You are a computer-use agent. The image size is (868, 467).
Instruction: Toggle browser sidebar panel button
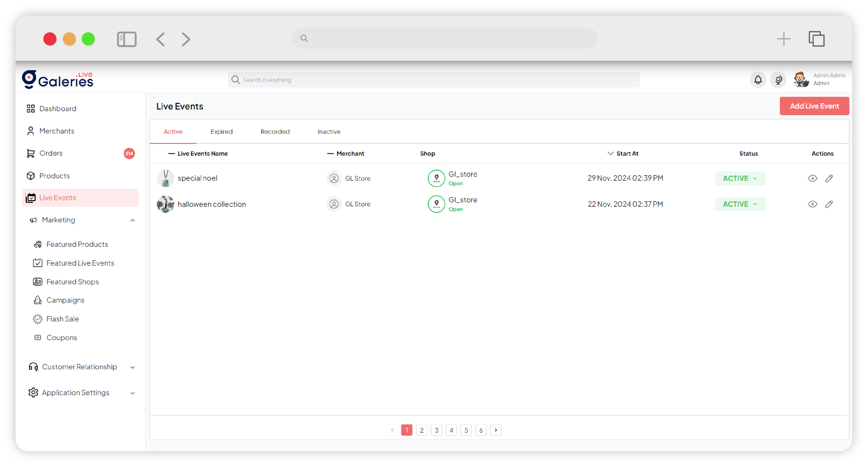click(126, 39)
